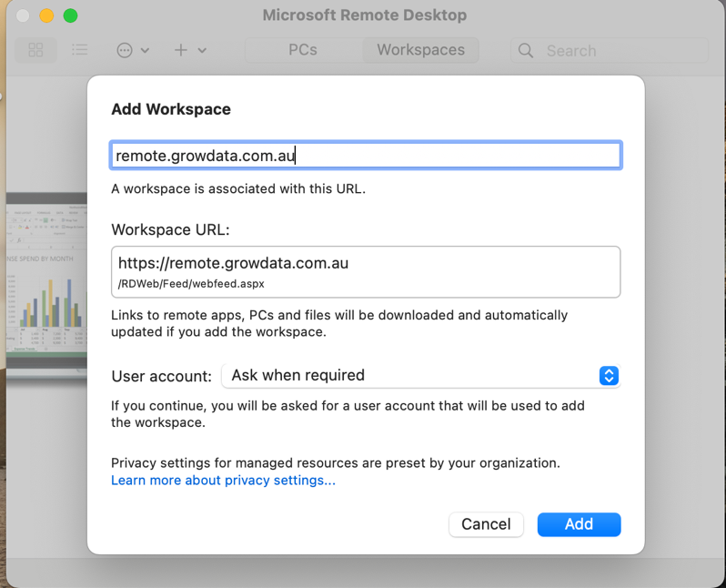Viewport: 726px width, 588px height.
Task: Switch to grid view icon in toolbar
Action: pyautogui.click(x=35, y=50)
